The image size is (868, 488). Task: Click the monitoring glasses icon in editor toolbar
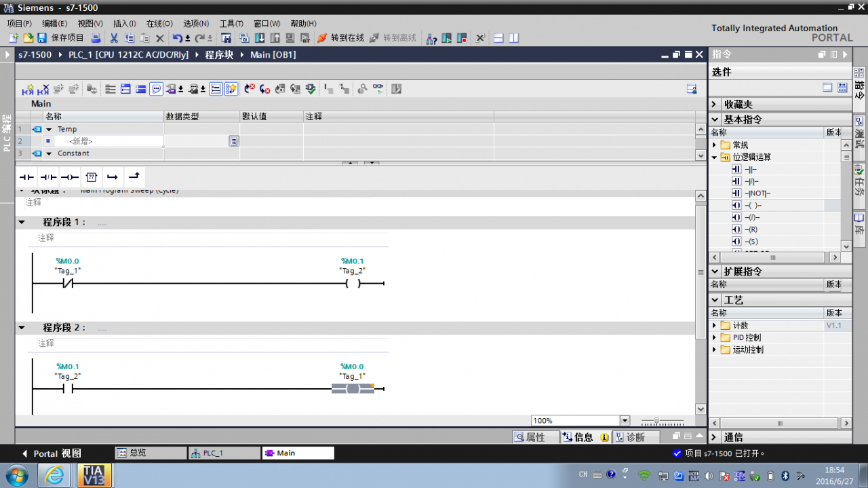378,89
